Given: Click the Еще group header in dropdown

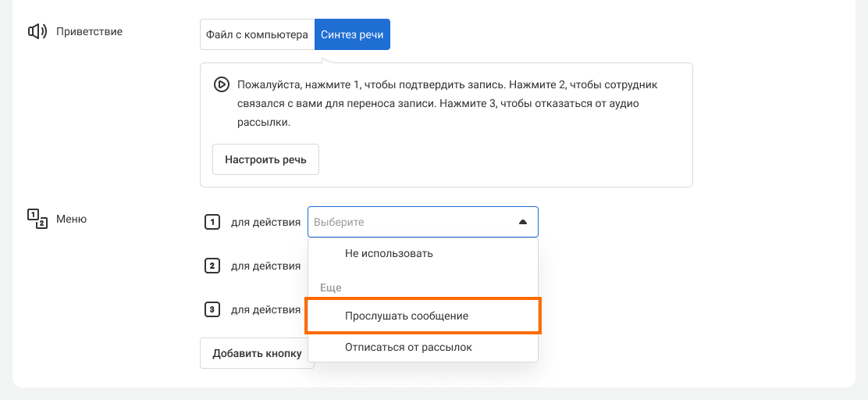Looking at the screenshot, I should (x=331, y=287).
